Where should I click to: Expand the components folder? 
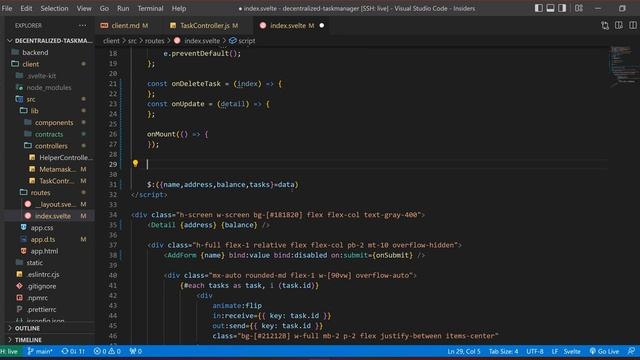[54, 122]
